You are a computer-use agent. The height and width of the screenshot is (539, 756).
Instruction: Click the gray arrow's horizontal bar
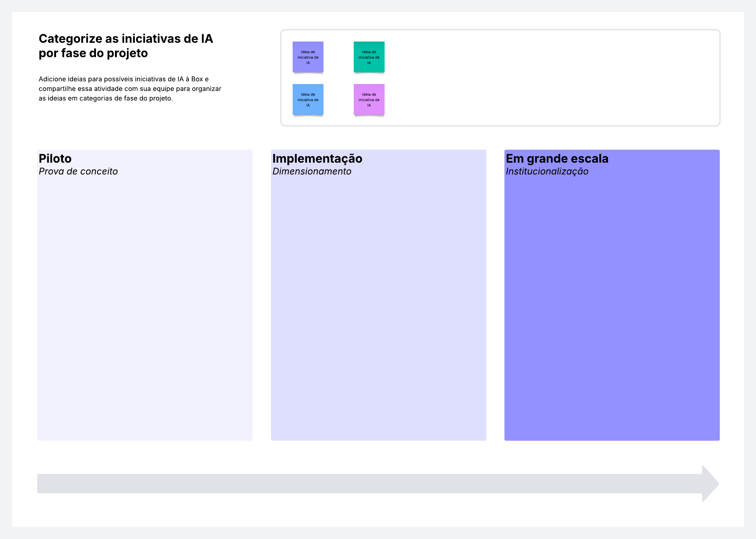point(365,484)
